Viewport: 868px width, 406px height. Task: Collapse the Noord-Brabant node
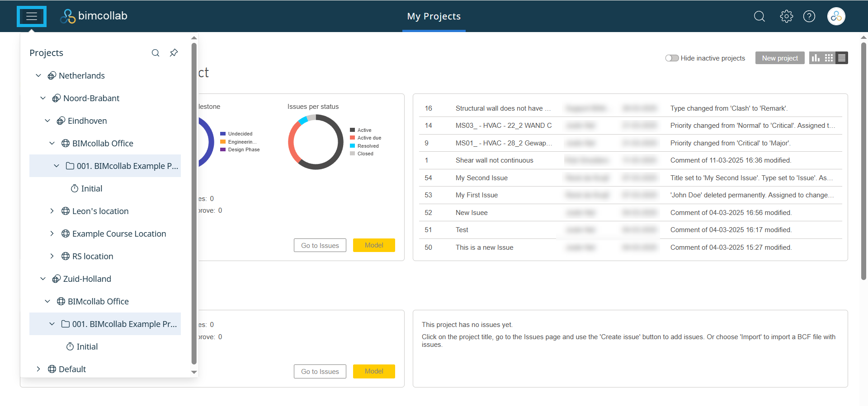click(43, 98)
